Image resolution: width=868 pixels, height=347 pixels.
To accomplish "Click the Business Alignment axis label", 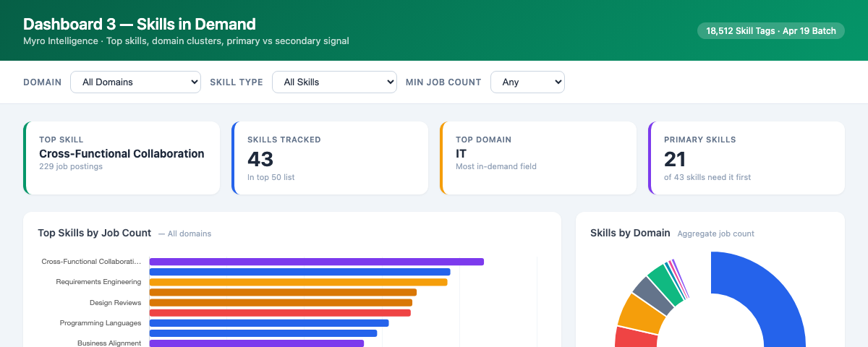I will (109, 343).
